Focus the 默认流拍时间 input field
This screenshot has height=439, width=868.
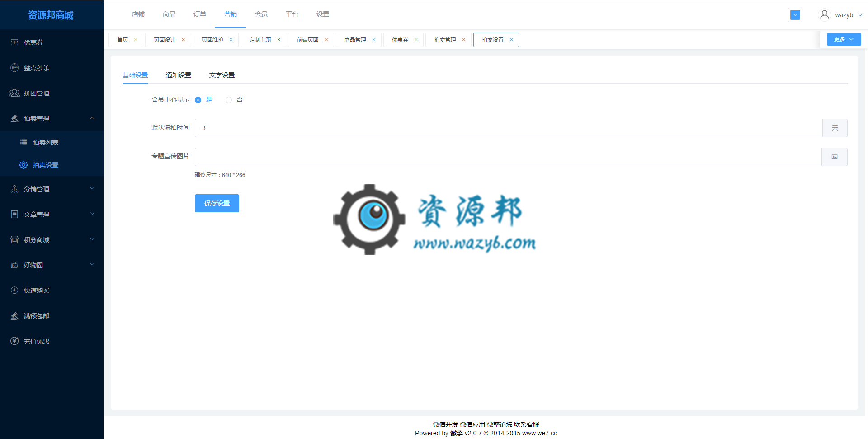509,128
